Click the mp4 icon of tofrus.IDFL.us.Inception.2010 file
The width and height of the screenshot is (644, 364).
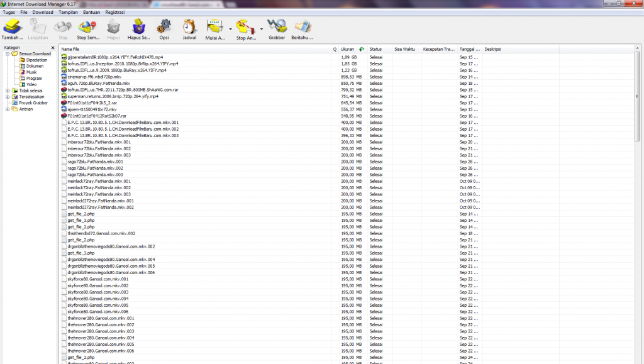(x=64, y=64)
